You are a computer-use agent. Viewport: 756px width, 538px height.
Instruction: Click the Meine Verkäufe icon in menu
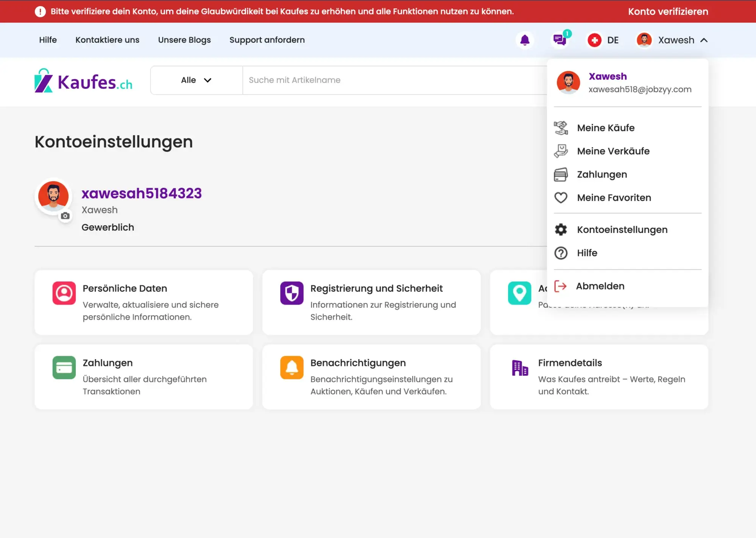[x=561, y=151]
